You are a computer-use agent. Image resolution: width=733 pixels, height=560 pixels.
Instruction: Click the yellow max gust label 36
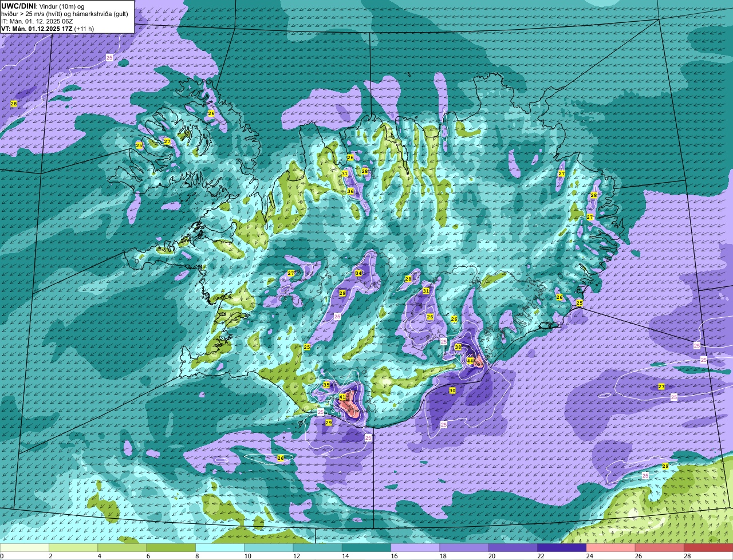[350, 191]
